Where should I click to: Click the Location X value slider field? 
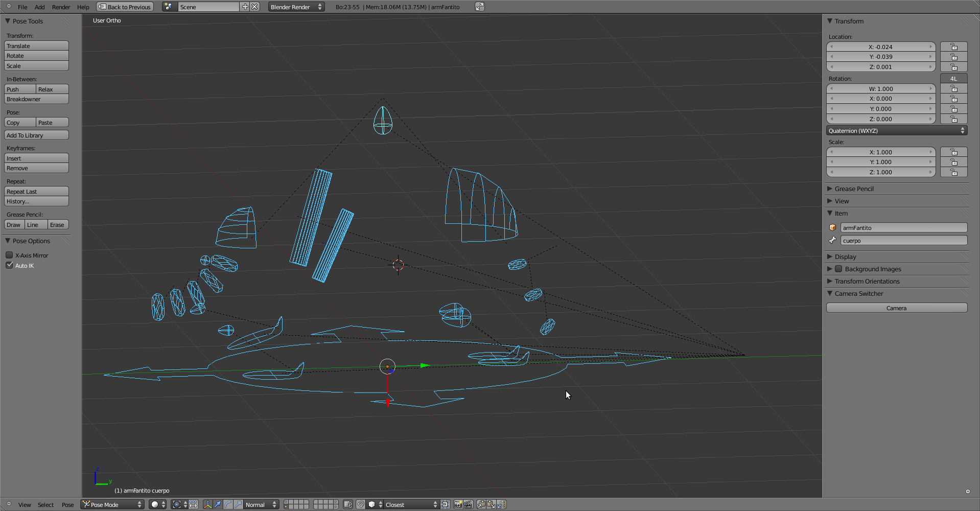[x=880, y=47]
